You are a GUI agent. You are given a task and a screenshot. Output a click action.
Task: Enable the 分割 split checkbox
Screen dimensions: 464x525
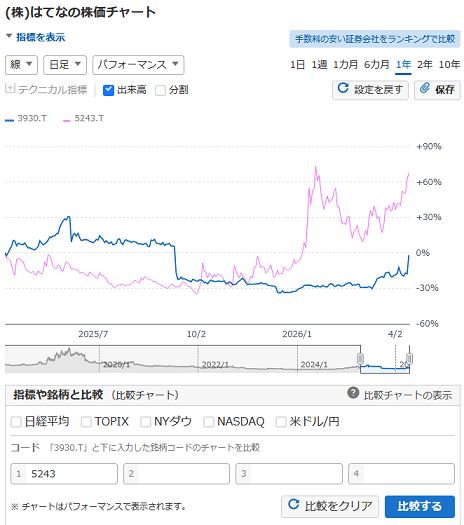[160, 90]
